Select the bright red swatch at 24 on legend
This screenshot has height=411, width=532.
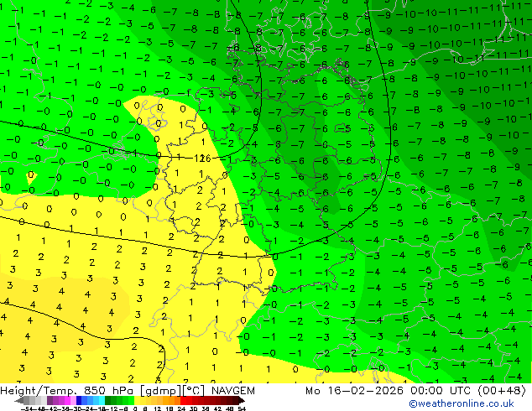tap(183, 400)
